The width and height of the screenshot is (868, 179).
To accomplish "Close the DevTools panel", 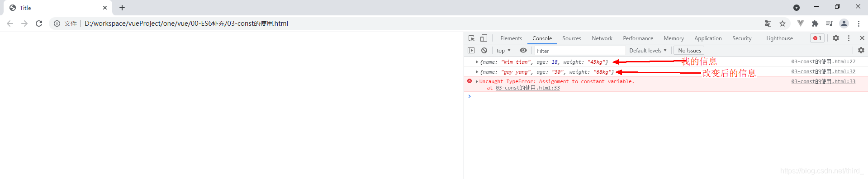I will click(x=862, y=38).
